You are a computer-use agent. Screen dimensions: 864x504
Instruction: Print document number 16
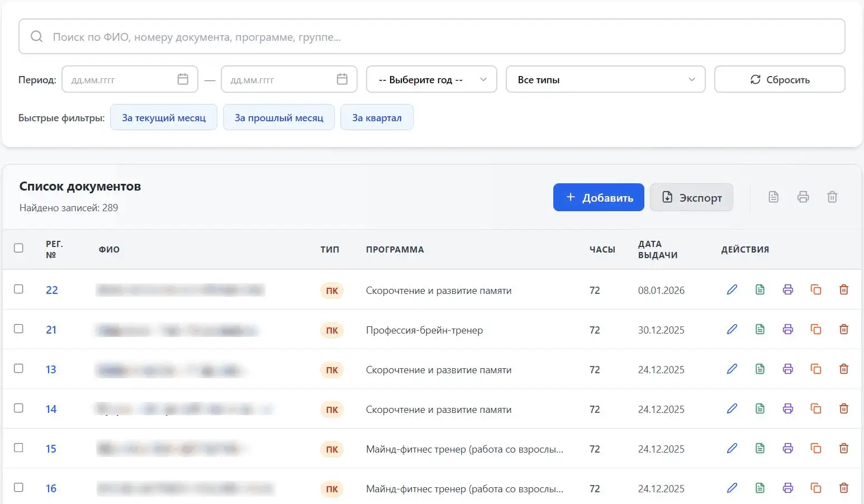(x=788, y=488)
